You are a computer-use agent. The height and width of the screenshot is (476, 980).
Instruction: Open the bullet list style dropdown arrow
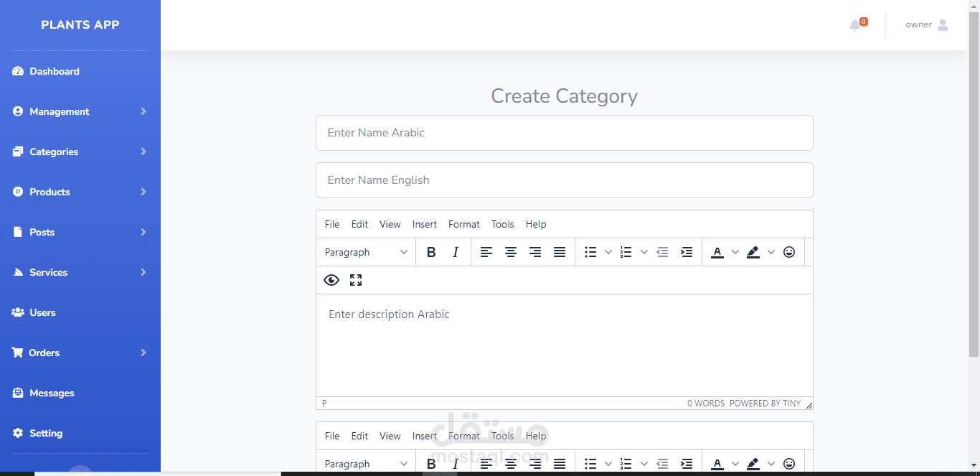coord(608,252)
